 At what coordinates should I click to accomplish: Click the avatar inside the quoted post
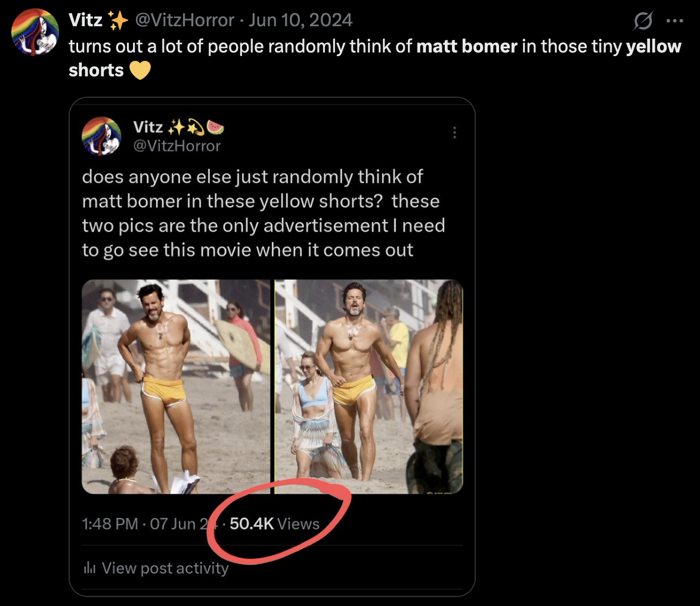pyautogui.click(x=101, y=136)
